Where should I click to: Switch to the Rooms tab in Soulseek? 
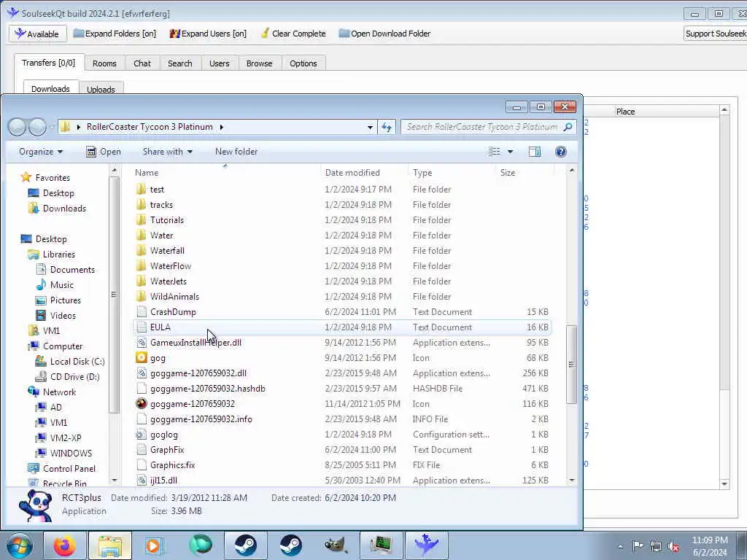point(104,63)
